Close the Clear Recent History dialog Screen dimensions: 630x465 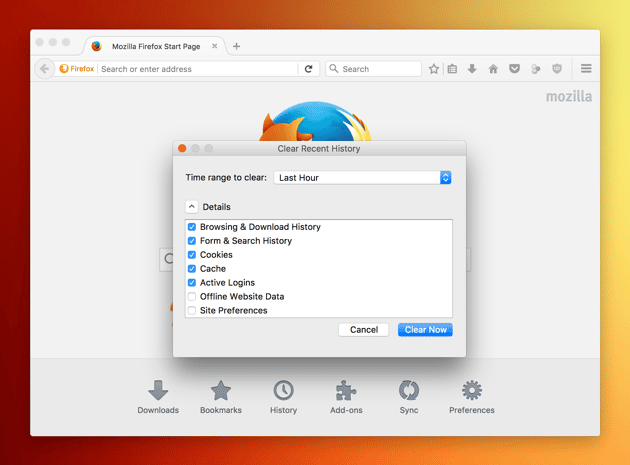point(182,148)
